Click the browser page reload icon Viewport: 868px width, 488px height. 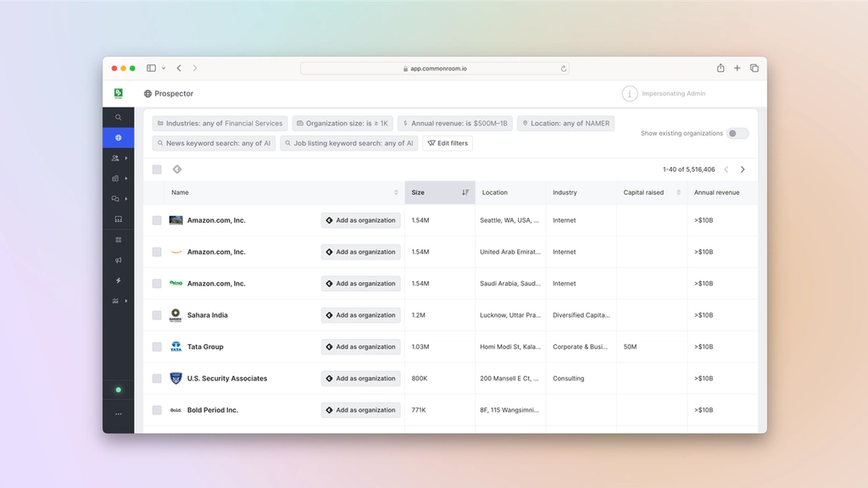(564, 69)
